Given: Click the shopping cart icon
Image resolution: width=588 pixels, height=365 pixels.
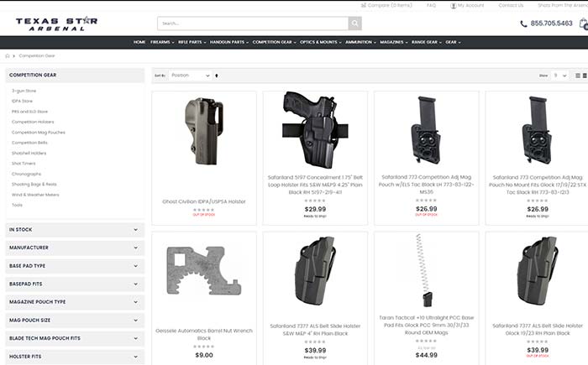Looking at the screenshot, I should [x=584, y=23].
